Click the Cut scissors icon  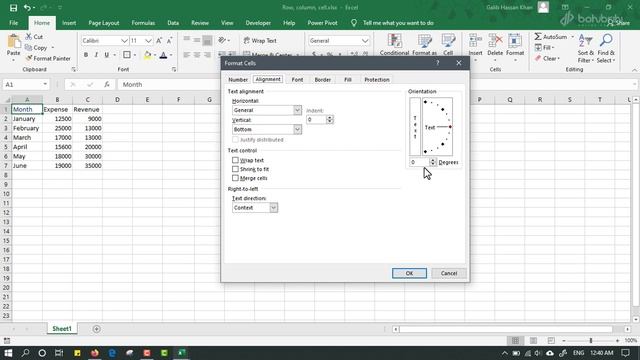coord(29,37)
